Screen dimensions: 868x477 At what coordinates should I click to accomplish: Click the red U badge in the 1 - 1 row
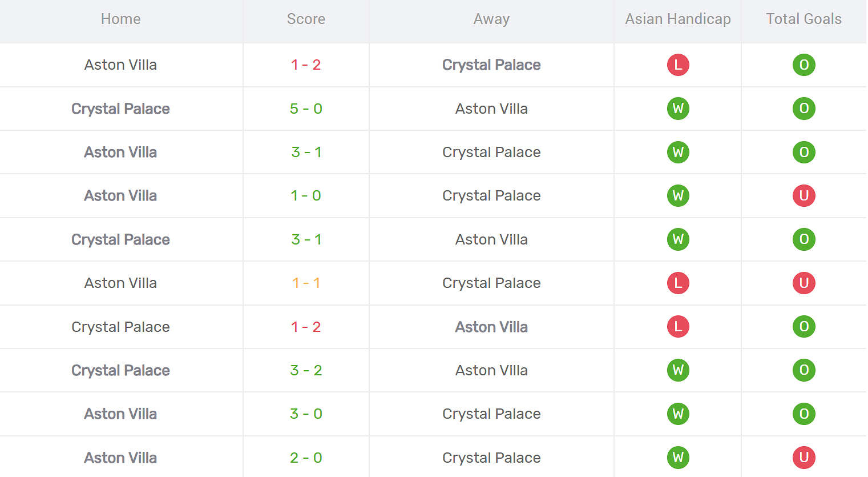804,283
